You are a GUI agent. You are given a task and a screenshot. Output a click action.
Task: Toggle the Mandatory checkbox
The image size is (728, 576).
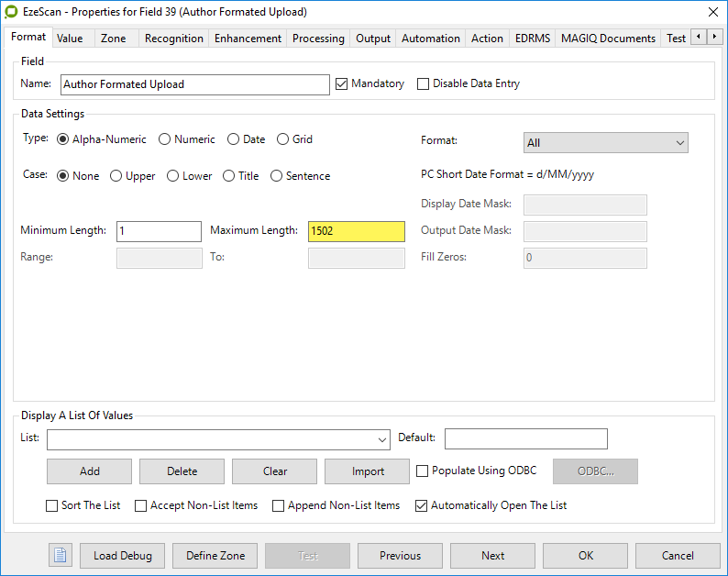(x=342, y=83)
